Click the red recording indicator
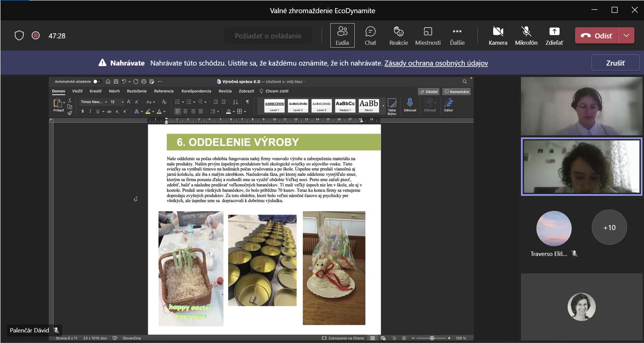This screenshot has height=343, width=644. tap(36, 35)
